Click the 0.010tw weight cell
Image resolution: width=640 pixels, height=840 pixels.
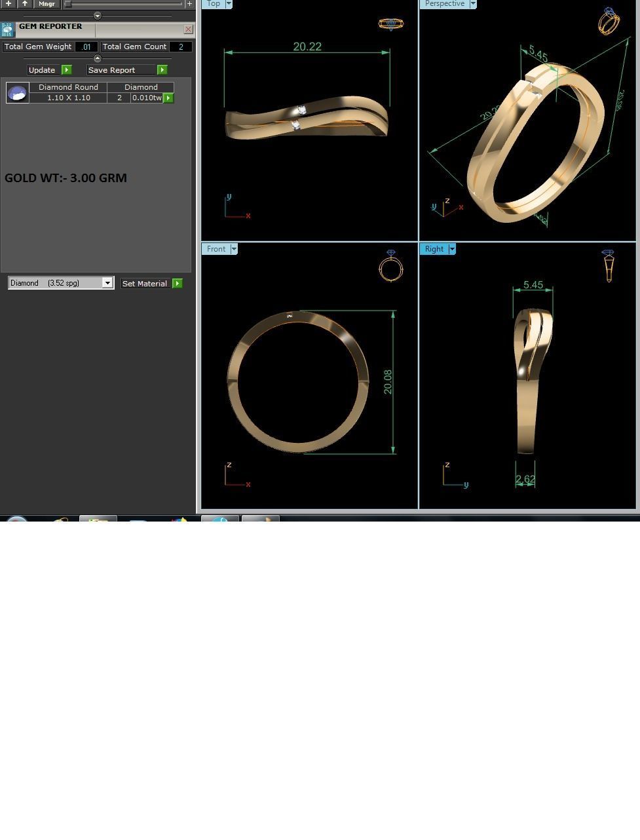coord(147,98)
